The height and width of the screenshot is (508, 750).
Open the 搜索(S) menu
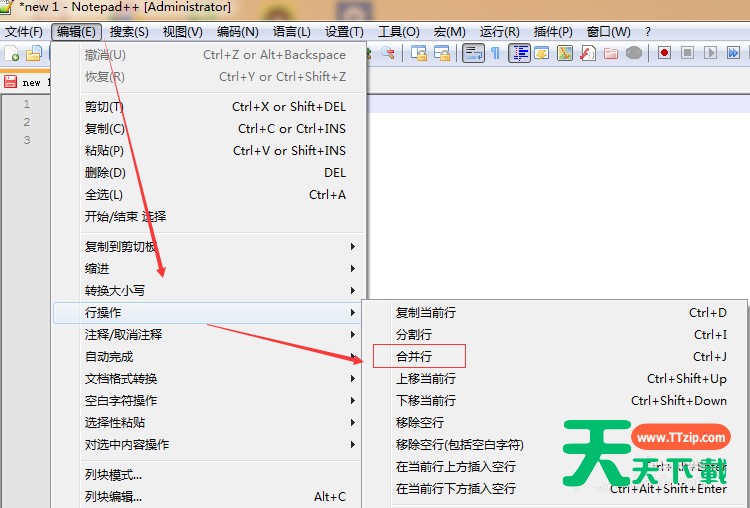pos(129,32)
